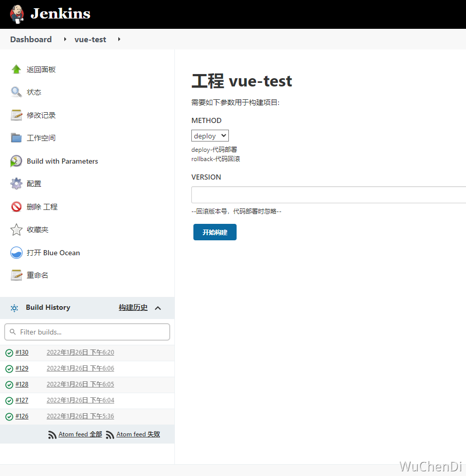Focus the Filter builds search field

pyautogui.click(x=87, y=332)
